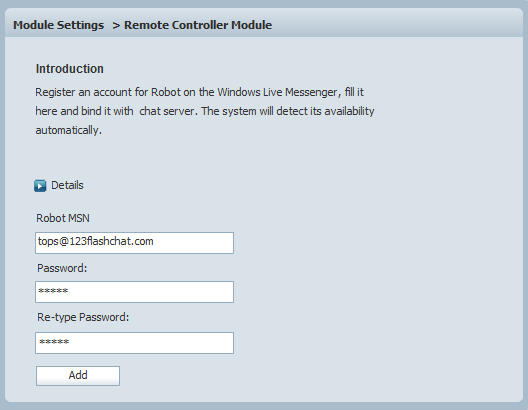
Task: Click the breadcrumb separator arrow
Action: tap(116, 25)
